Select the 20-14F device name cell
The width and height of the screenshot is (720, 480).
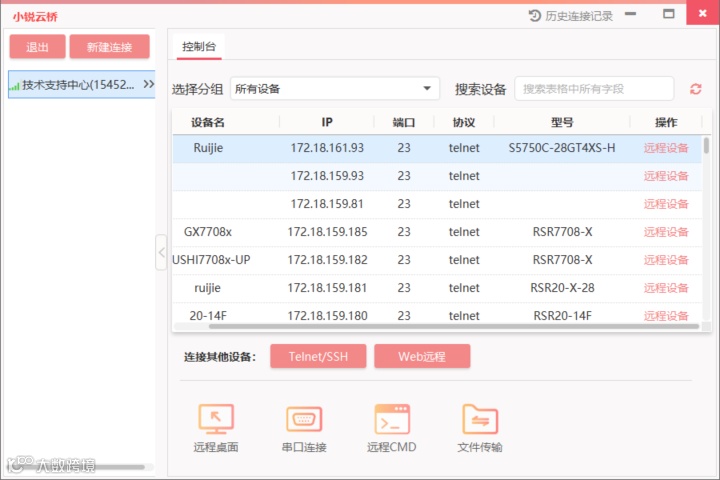pyautogui.click(x=208, y=316)
